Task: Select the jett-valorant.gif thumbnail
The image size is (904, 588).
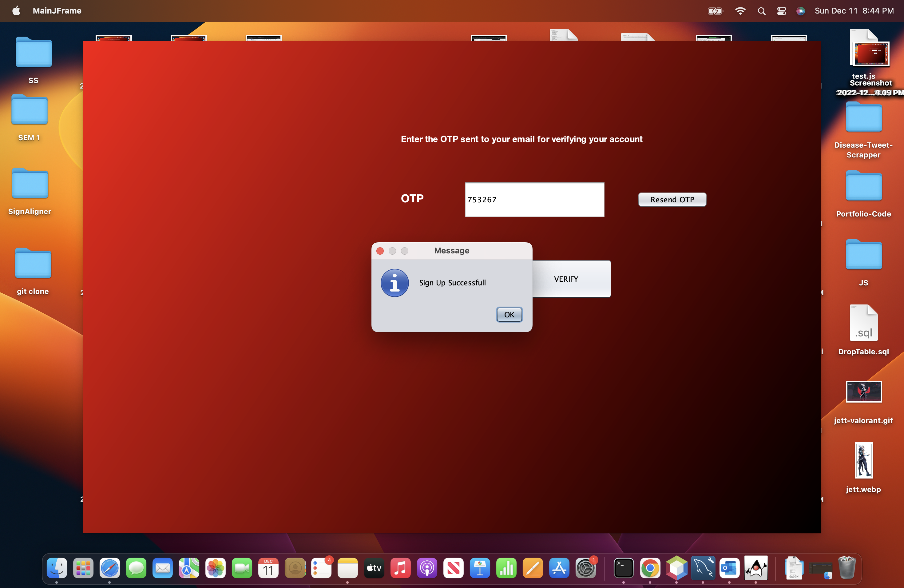Action: 863,391
